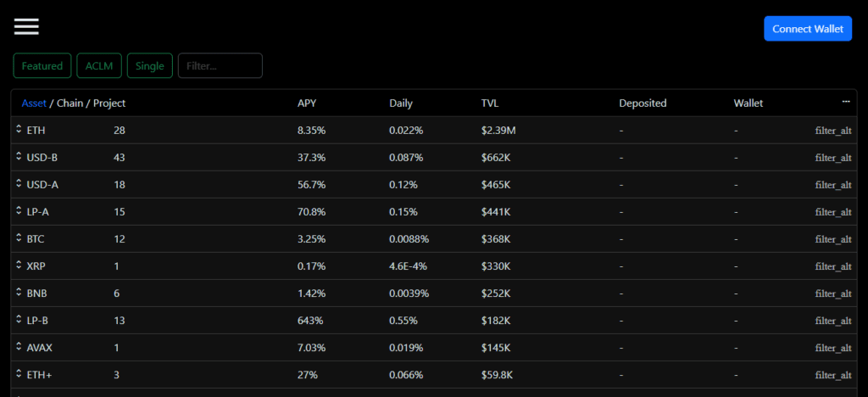Click the Asset grouping link in header
The height and width of the screenshot is (397, 868).
click(x=34, y=103)
